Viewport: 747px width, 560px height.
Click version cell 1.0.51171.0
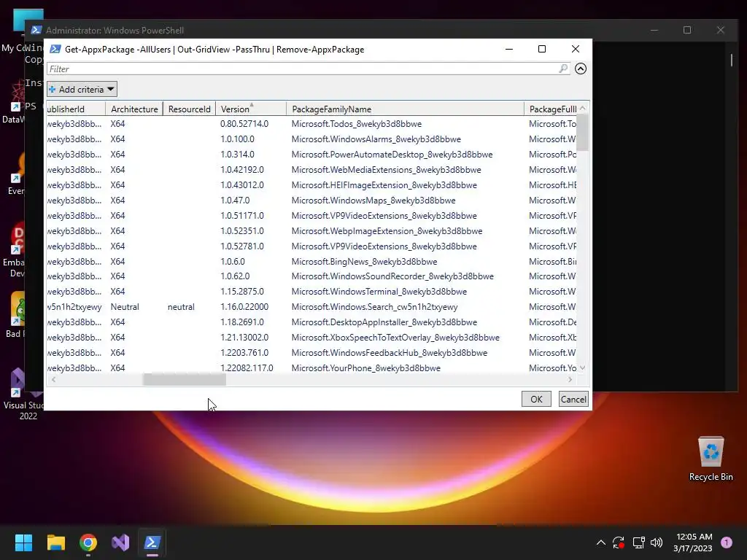point(242,216)
